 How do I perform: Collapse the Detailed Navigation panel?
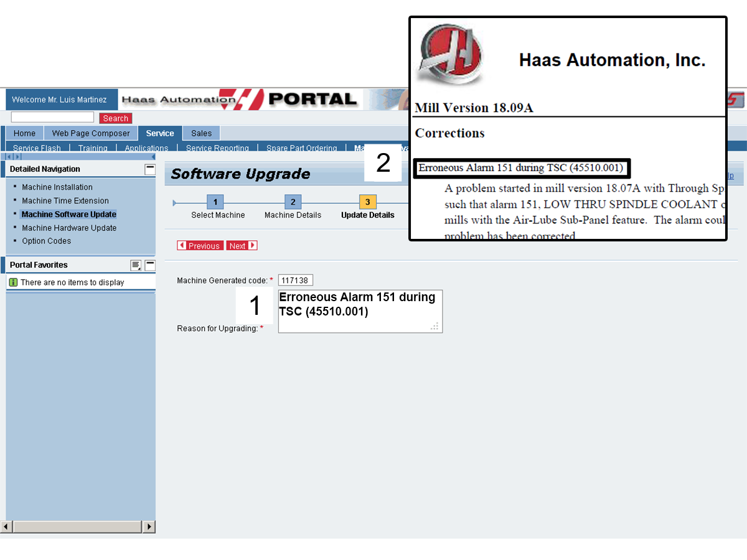tap(150, 169)
